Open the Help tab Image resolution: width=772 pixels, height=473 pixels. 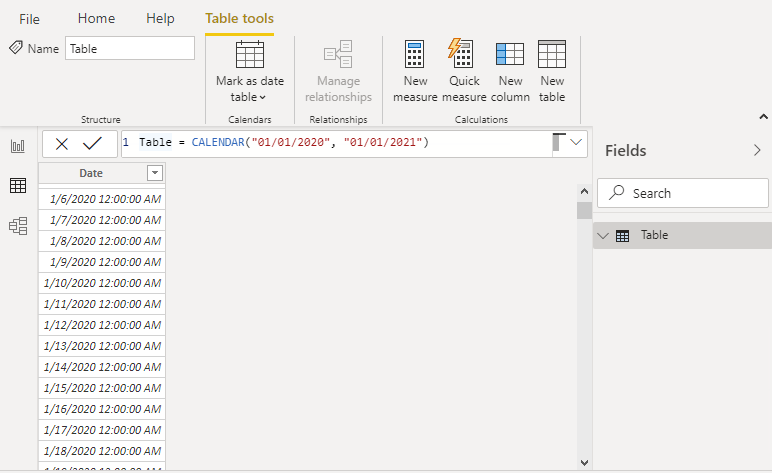160,18
